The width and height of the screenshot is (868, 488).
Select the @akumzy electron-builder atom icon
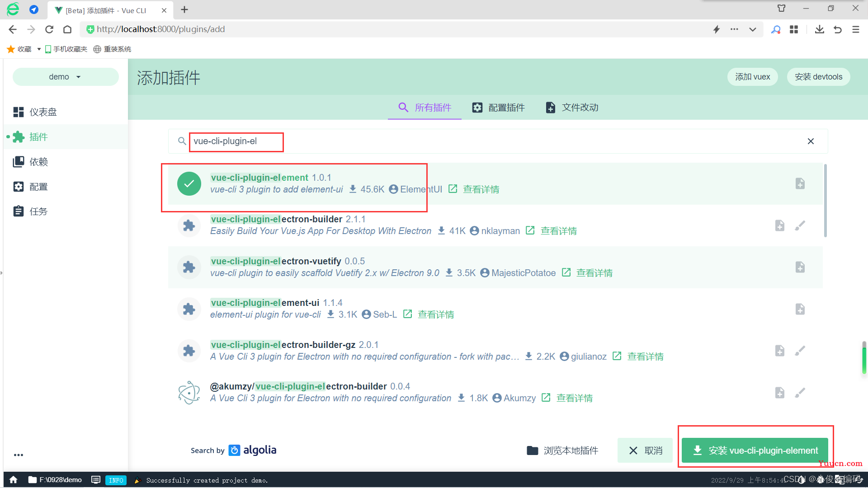click(189, 393)
